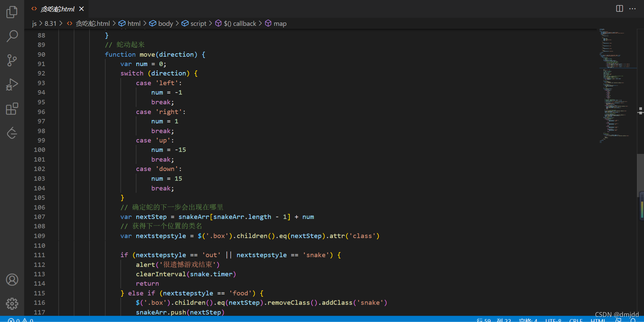This screenshot has width=644, height=322.
Task: Click the 'var nextStep' declaration
Action: tap(217, 217)
